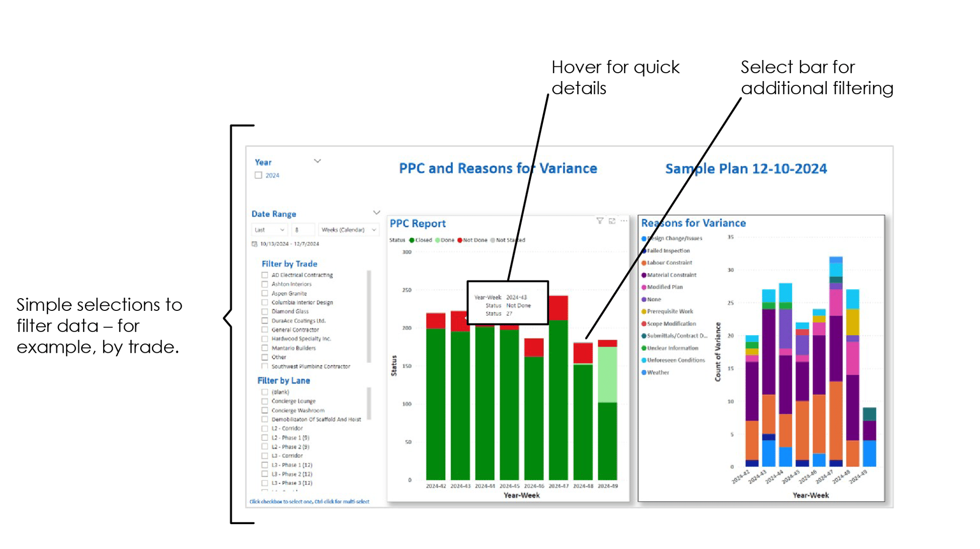Viewport: 980px width, 549px height.
Task: Enter focus mode on PPC Report chart
Action: coord(612,221)
